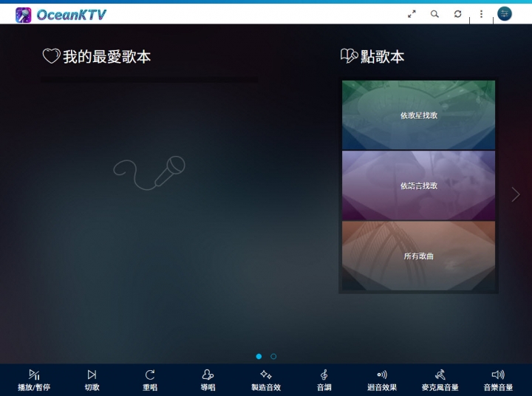Adjust 麥克風音量 microphone volume
Viewport: 532px width, 396px height.
click(440, 380)
